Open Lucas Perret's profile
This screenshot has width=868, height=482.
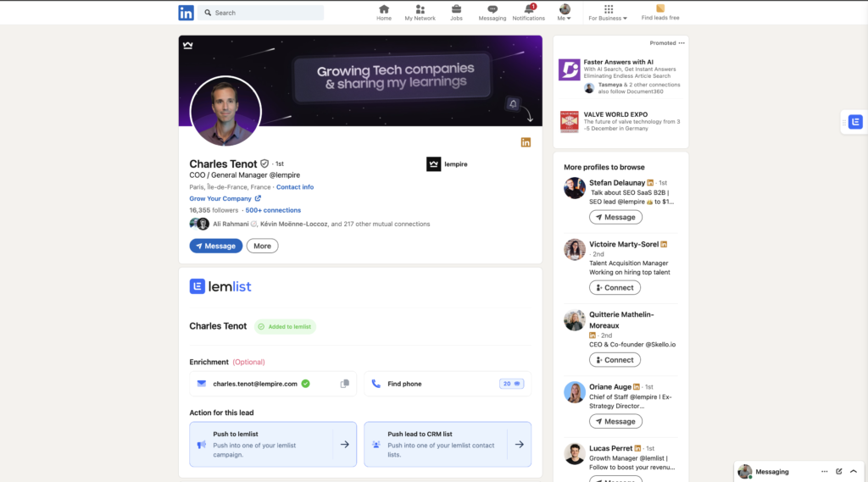tap(610, 448)
